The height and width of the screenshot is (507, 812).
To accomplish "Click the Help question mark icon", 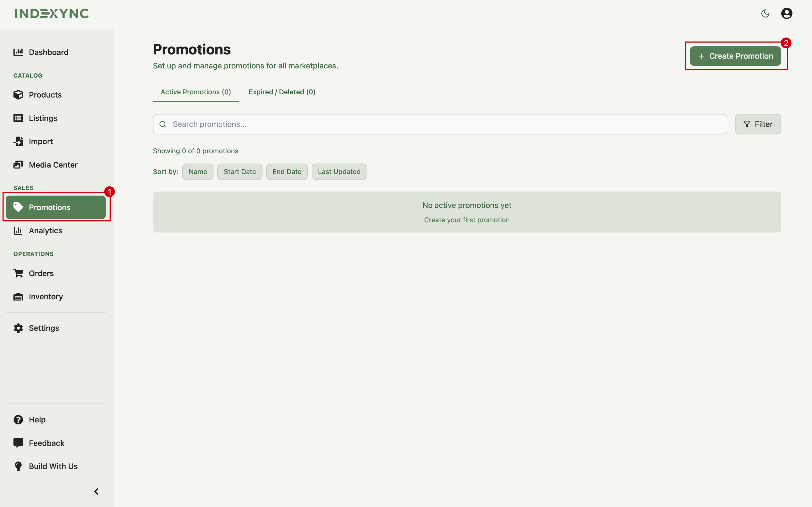I will click(18, 419).
